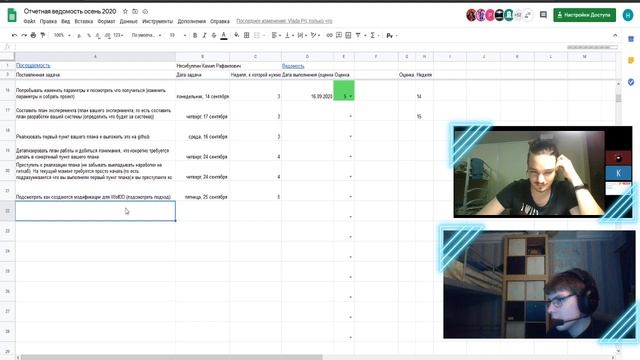Open the Дополнения menu
Screen dimensions: 640x360
click(x=191, y=21)
